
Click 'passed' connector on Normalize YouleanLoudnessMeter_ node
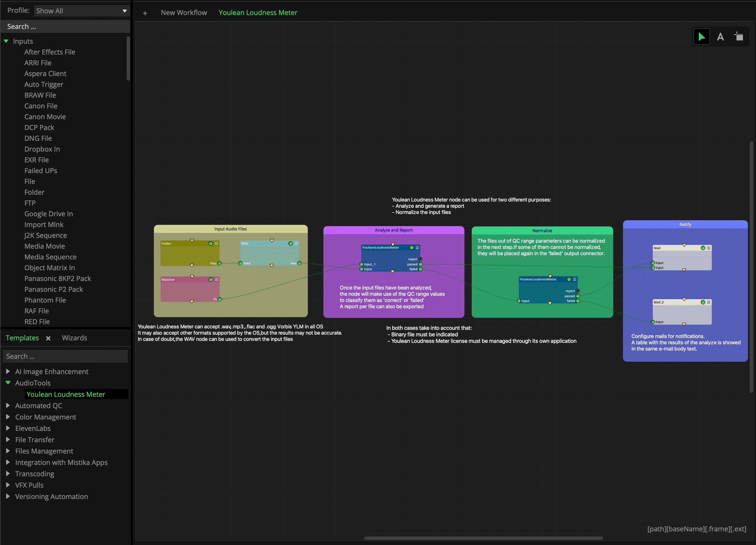click(578, 296)
